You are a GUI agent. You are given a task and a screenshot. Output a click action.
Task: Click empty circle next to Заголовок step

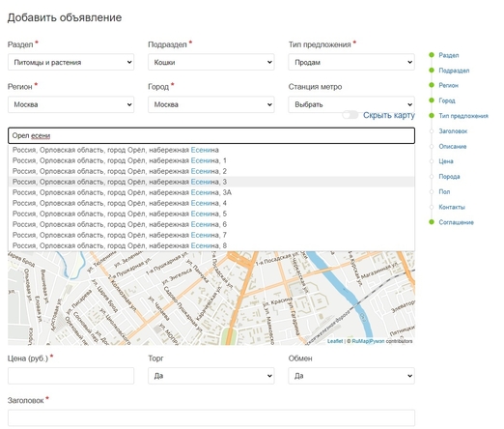pos(432,130)
